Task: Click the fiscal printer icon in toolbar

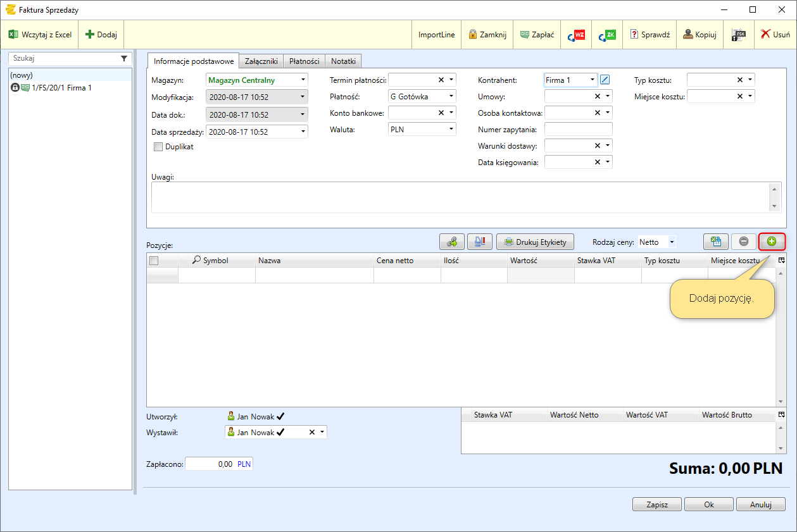Action: (x=738, y=35)
